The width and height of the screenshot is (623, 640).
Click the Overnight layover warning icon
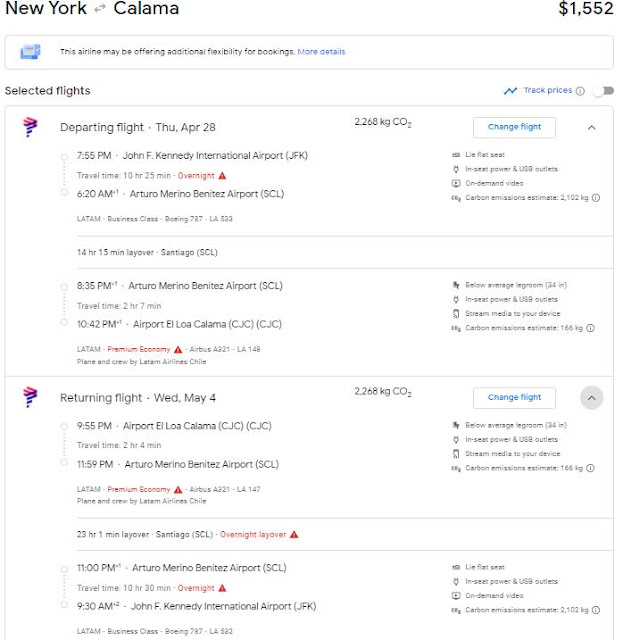(x=294, y=534)
